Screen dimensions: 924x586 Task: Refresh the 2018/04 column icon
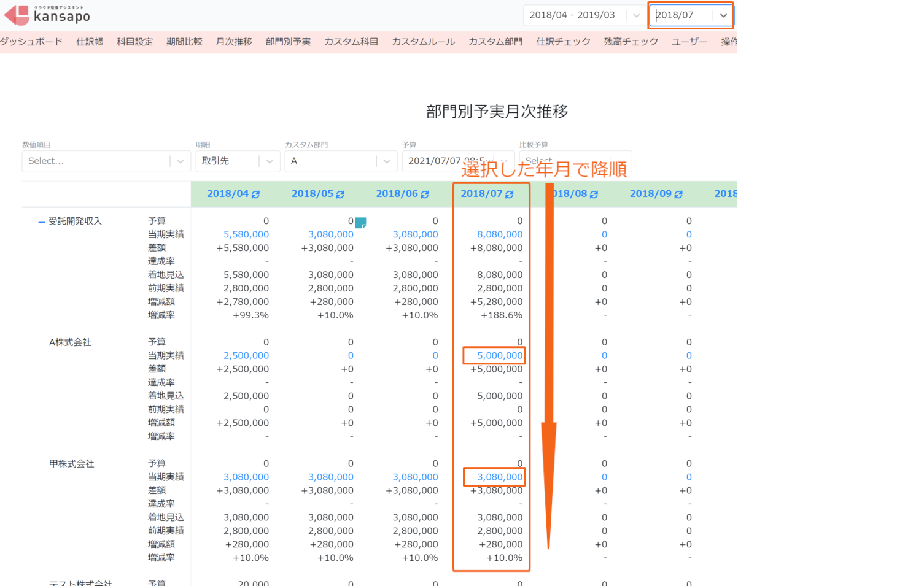[x=255, y=194]
